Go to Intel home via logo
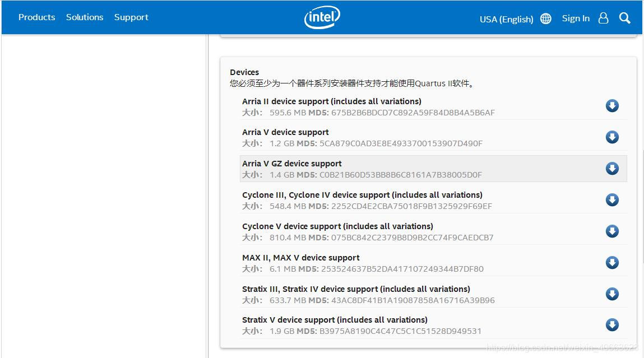Screen dimensions: 644x358 coord(322,17)
